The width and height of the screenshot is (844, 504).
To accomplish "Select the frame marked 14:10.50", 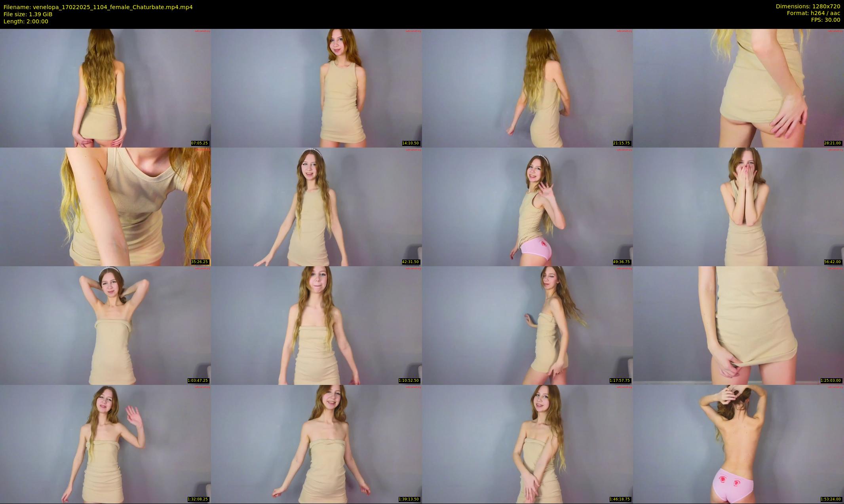I will pos(316,88).
